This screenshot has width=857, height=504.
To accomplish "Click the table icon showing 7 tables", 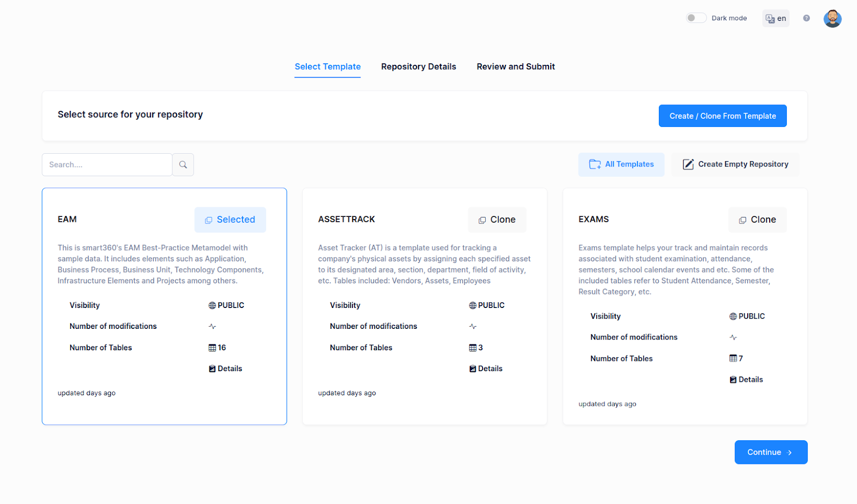I will tap(733, 358).
